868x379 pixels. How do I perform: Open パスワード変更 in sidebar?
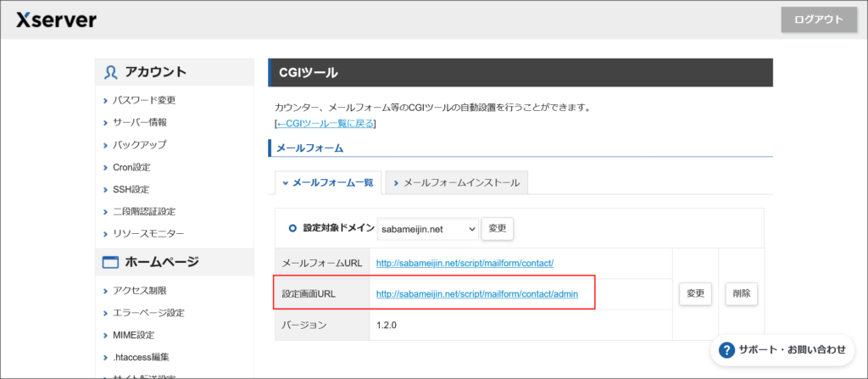(144, 100)
